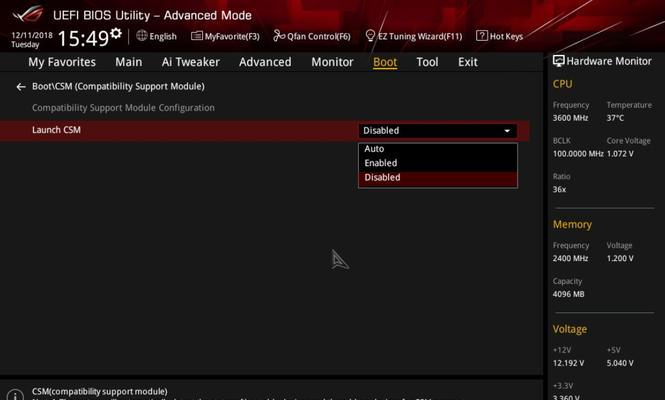Select Disabled in the Launch CSM list
Image resolution: width=665 pixels, height=400 pixels.
point(438,178)
